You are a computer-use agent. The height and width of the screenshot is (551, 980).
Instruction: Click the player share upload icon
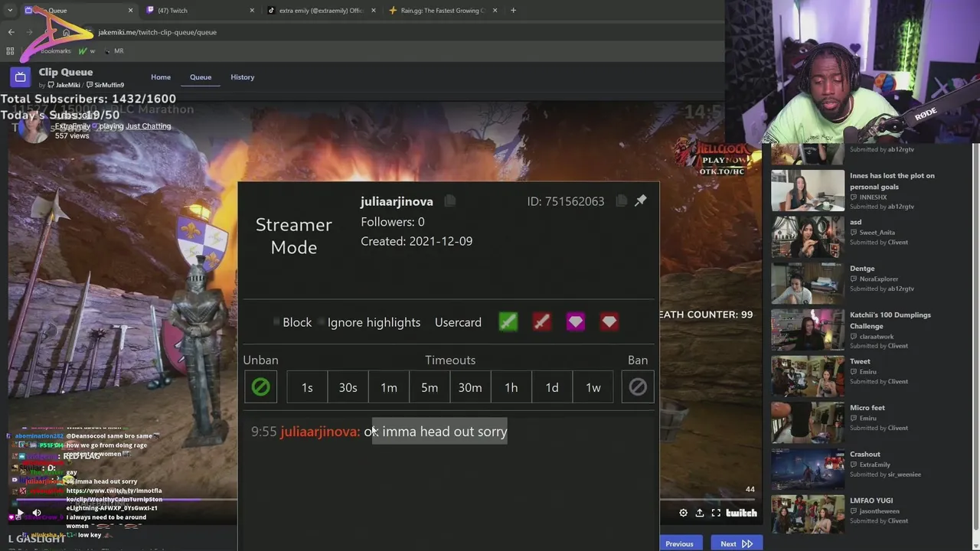tap(700, 513)
